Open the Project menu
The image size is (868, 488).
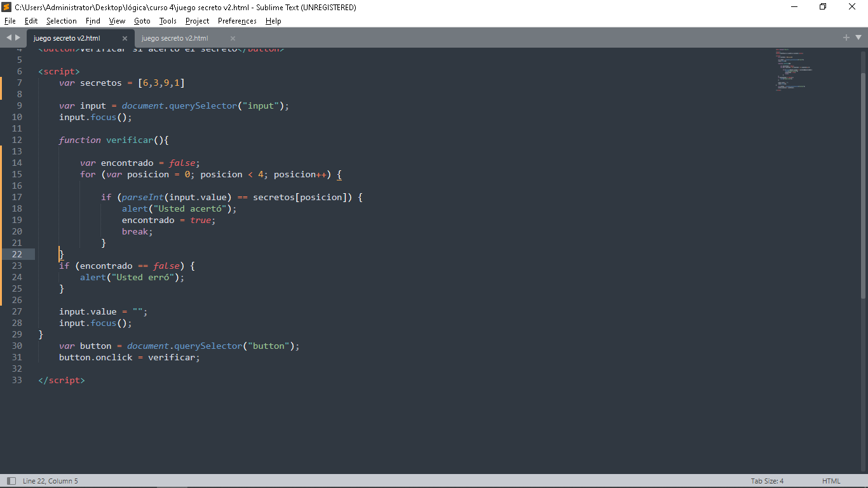[x=197, y=21]
